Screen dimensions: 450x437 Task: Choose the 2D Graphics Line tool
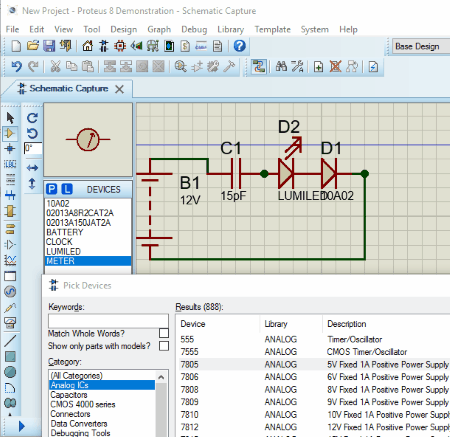coord(10,341)
